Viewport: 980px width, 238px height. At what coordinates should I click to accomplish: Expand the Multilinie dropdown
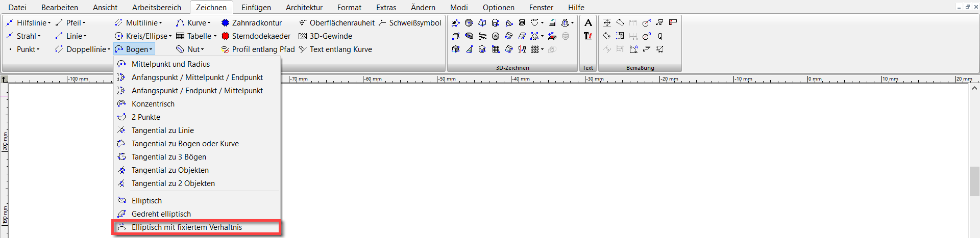160,23
